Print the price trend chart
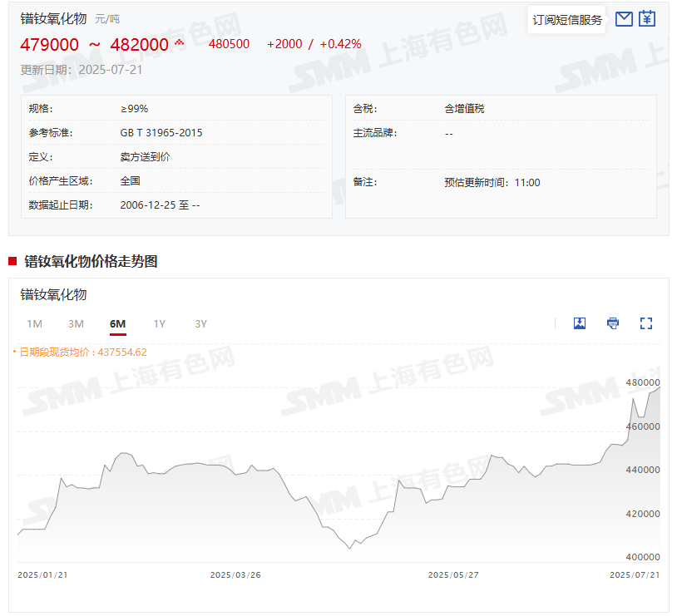The width and height of the screenshot is (677, 616). (x=613, y=323)
